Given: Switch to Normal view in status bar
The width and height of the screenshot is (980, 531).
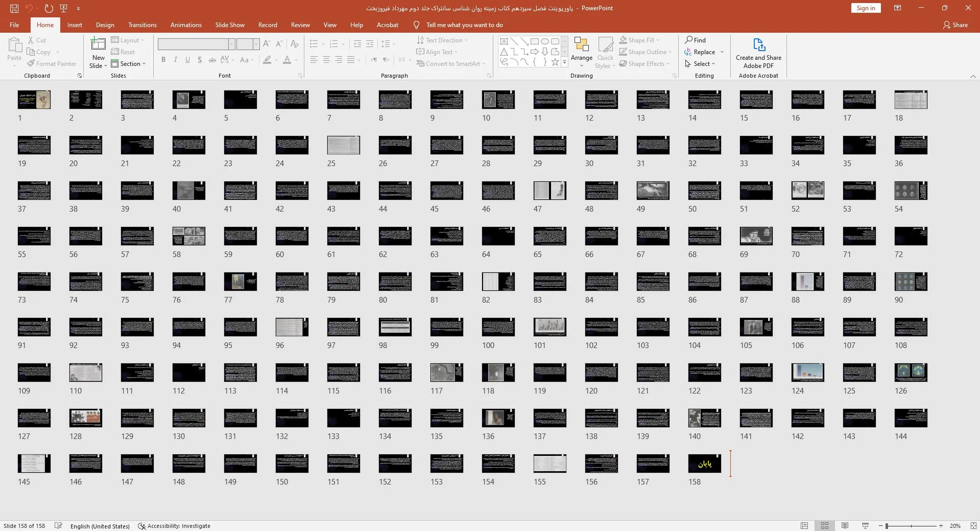Looking at the screenshot, I should 804,525.
